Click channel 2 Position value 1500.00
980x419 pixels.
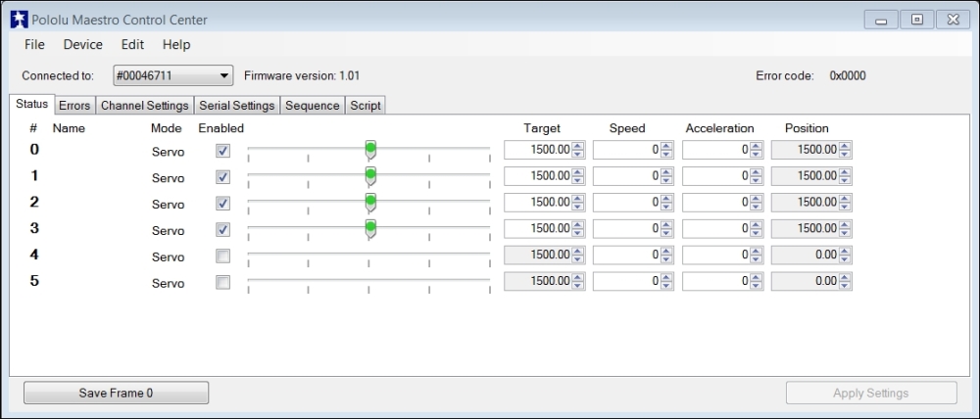coord(817,203)
